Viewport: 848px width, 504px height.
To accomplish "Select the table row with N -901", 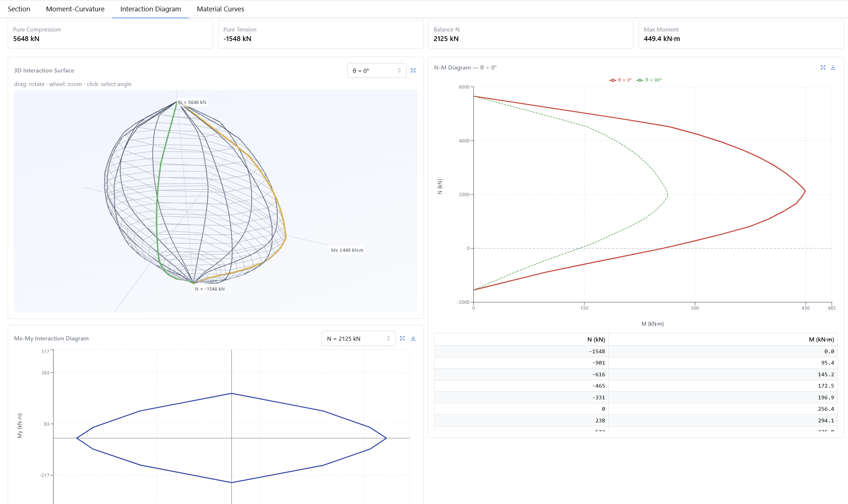I will point(636,363).
